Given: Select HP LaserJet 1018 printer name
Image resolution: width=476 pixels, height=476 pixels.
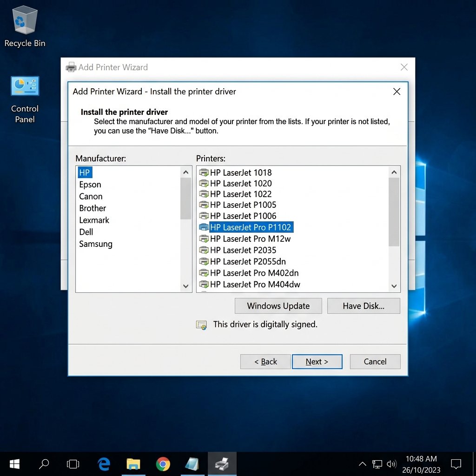Looking at the screenshot, I should (241, 172).
